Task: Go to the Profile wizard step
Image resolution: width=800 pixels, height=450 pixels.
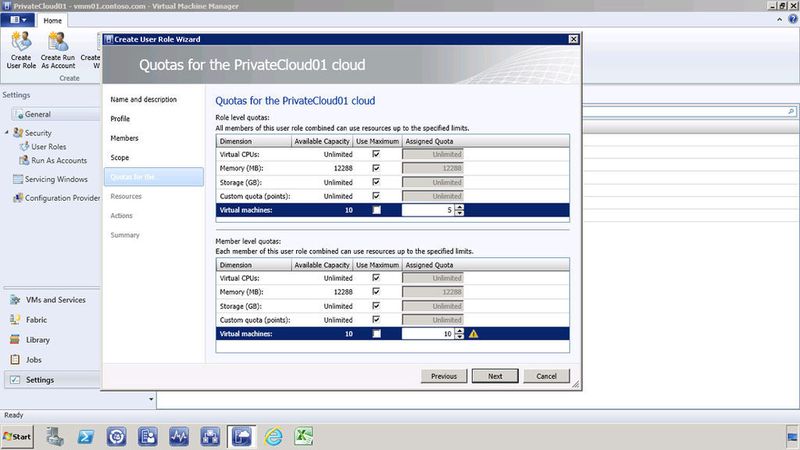Action: coord(120,119)
